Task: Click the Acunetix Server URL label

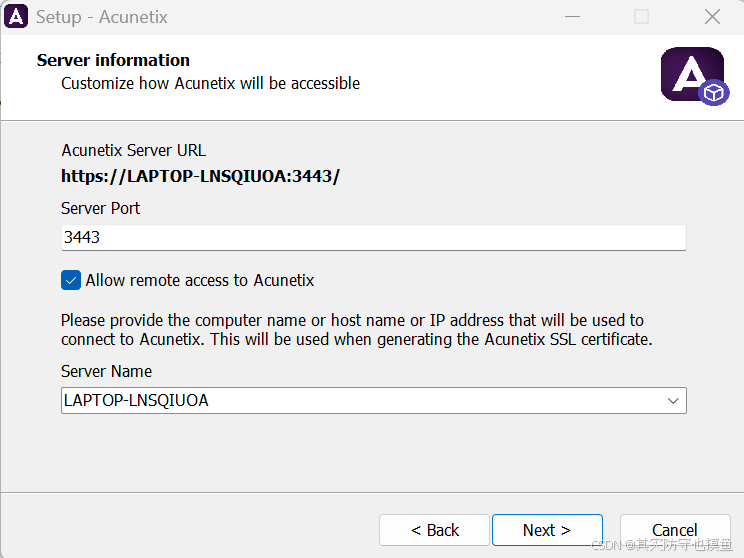Action: [134, 150]
